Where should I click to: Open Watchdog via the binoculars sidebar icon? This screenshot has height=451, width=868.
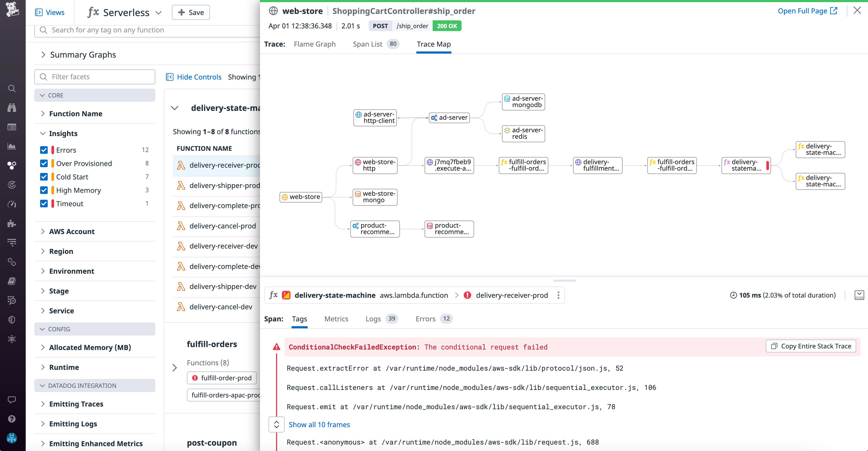[12, 107]
